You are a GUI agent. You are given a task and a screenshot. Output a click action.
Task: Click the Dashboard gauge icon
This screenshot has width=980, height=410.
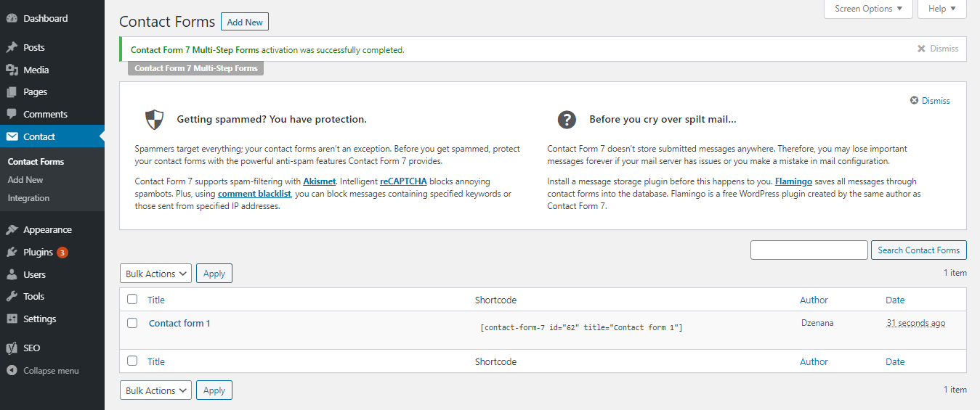tap(12, 18)
